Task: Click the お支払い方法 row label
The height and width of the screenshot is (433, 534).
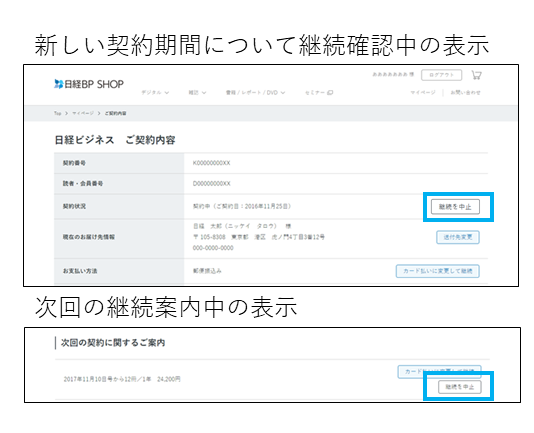Action: [x=80, y=271]
